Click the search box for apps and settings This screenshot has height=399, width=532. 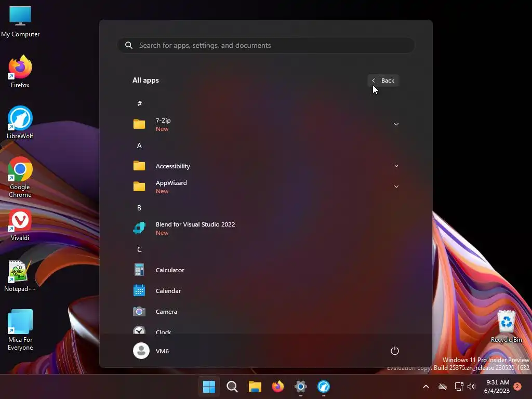point(265,45)
